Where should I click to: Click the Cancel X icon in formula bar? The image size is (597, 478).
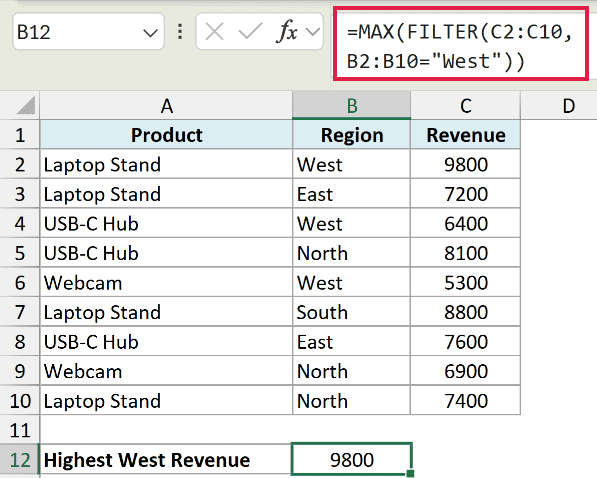pos(214,32)
